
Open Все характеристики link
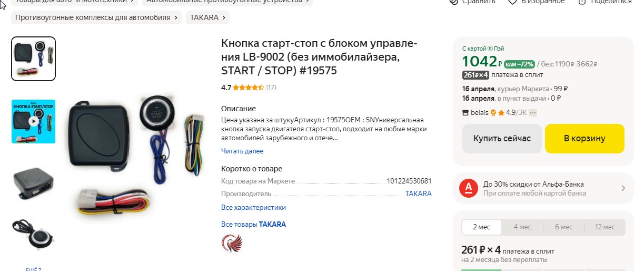click(254, 207)
